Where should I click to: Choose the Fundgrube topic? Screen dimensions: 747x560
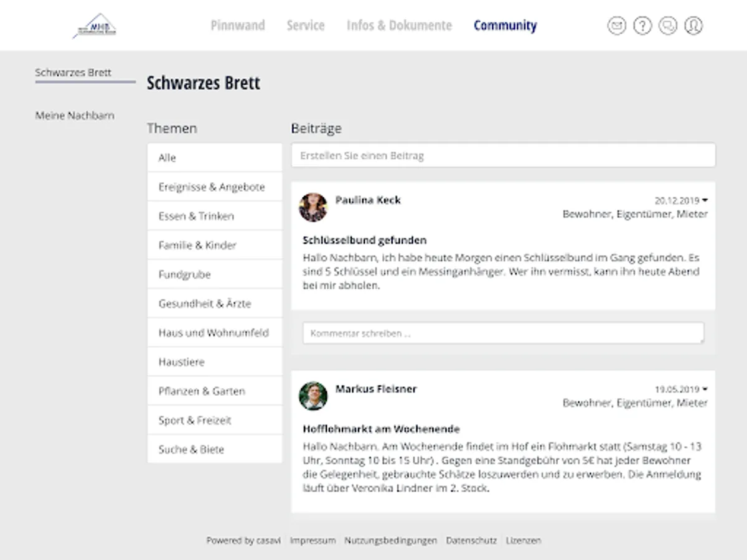215,274
